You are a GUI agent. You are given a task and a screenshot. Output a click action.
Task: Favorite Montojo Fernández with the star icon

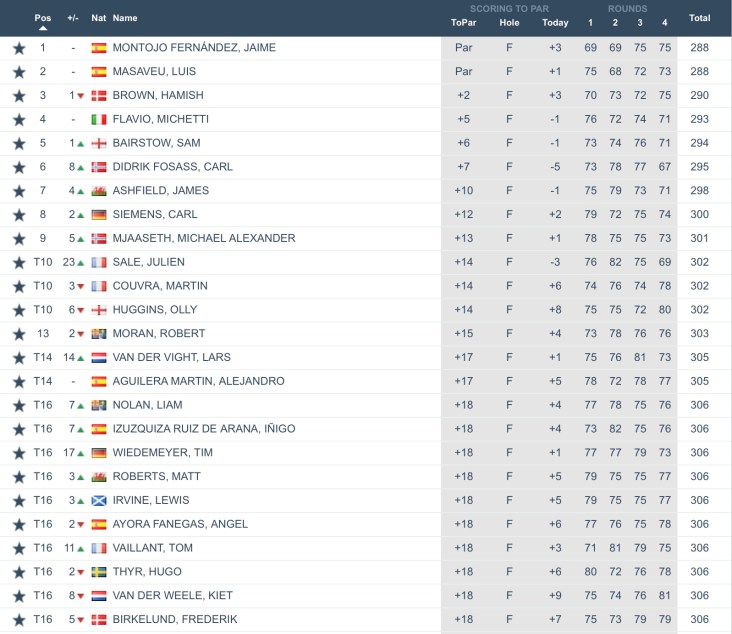pos(18,48)
